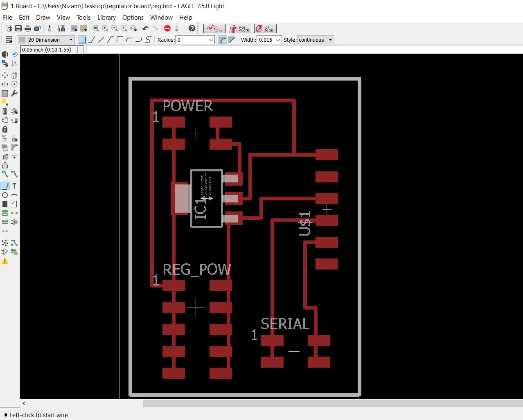Select the Route tool
Image resolution: width=523 pixels, height=420 pixels.
point(5,174)
